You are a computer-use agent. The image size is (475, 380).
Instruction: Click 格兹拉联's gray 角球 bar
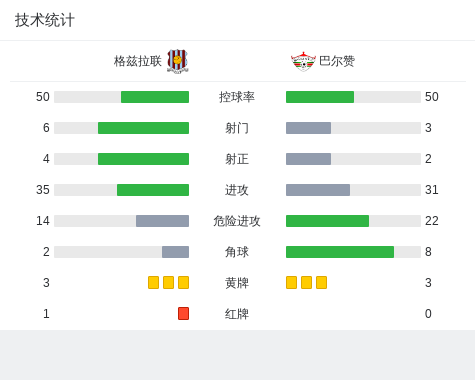click(x=175, y=252)
